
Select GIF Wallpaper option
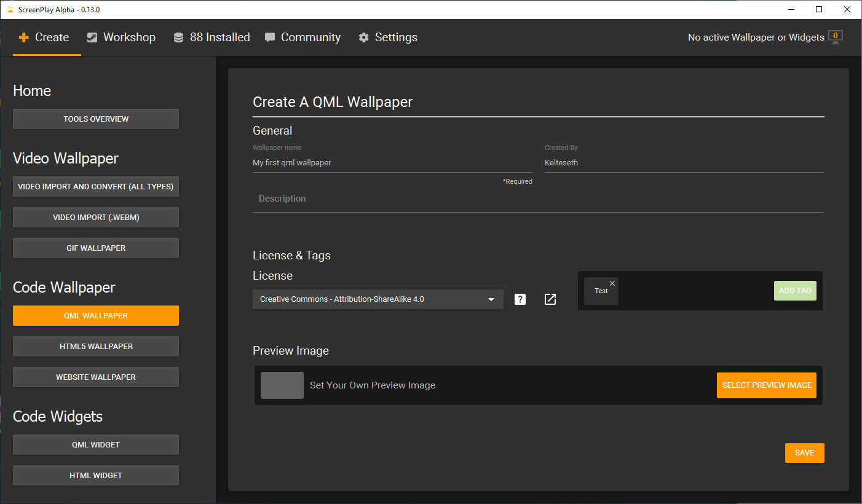tap(96, 248)
